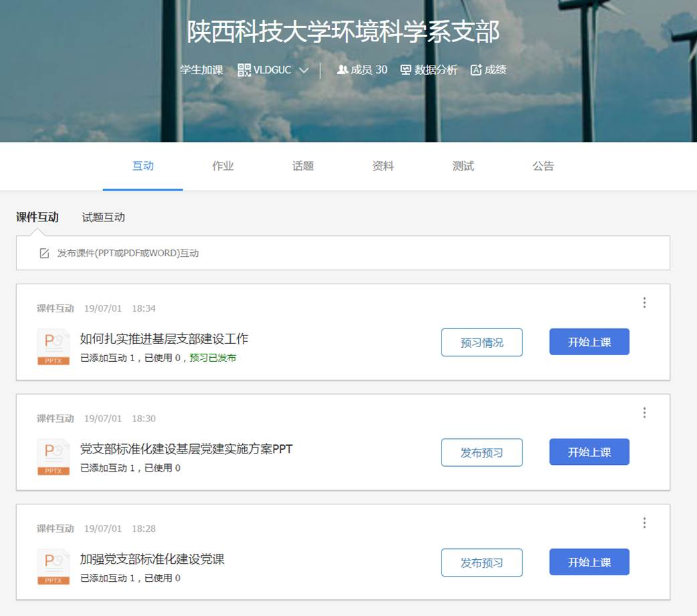The image size is (697, 616).
Task: Open more options for 如何扎实推进基层支部建设工作
Action: click(x=644, y=303)
